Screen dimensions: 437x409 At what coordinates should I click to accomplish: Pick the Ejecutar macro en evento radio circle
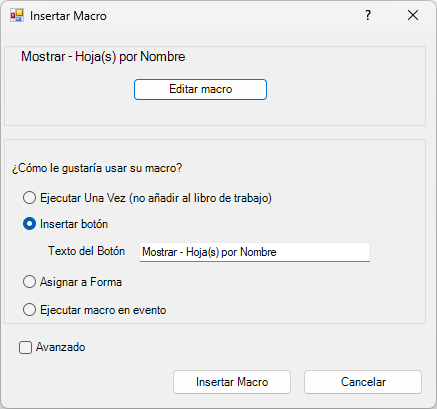pos(29,310)
